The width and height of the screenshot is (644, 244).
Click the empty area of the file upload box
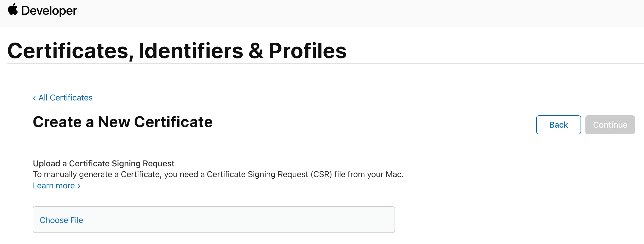[230, 220]
